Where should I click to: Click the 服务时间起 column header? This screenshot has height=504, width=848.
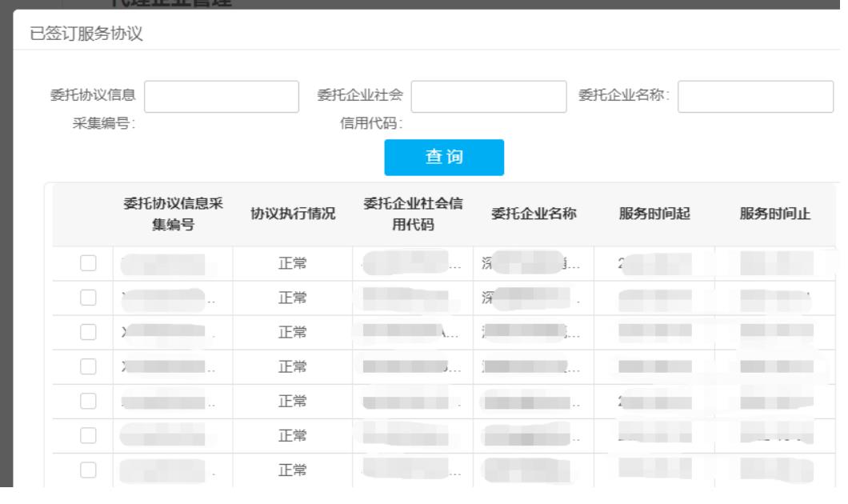(654, 214)
